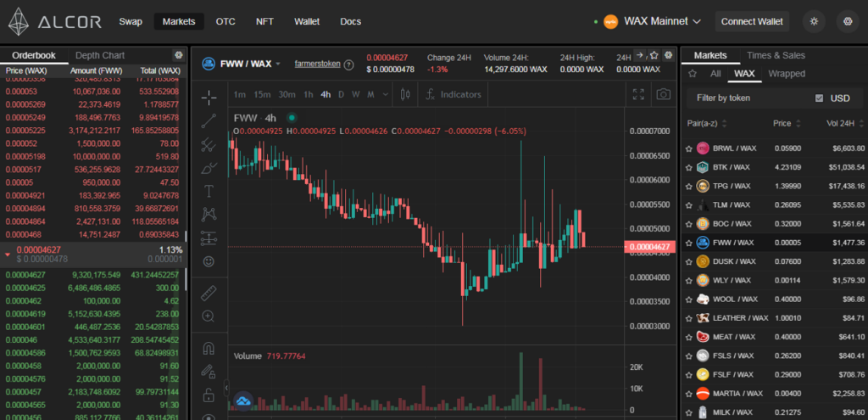The width and height of the screenshot is (868, 420).
Task: Open the NFT page
Action: [x=264, y=21]
